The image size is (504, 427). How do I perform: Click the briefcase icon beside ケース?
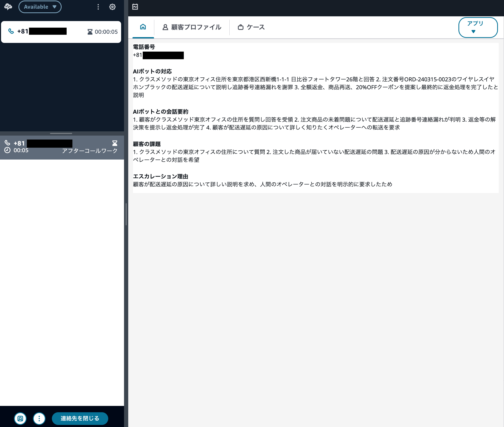pyautogui.click(x=241, y=27)
